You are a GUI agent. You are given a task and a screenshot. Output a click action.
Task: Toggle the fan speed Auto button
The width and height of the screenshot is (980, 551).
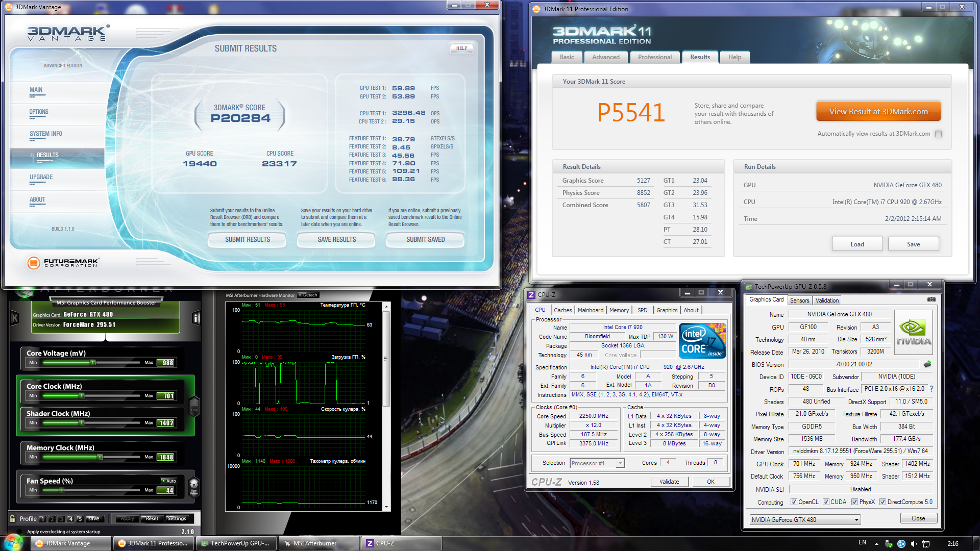coord(168,481)
